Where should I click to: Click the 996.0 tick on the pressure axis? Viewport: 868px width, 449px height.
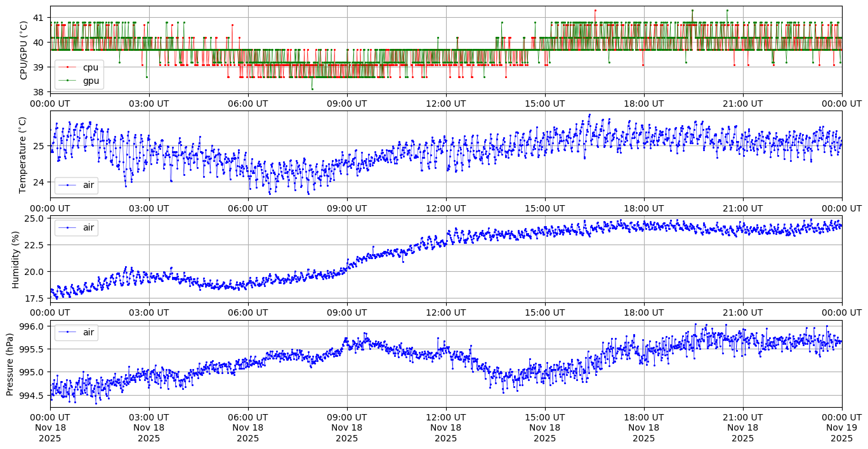pos(33,326)
